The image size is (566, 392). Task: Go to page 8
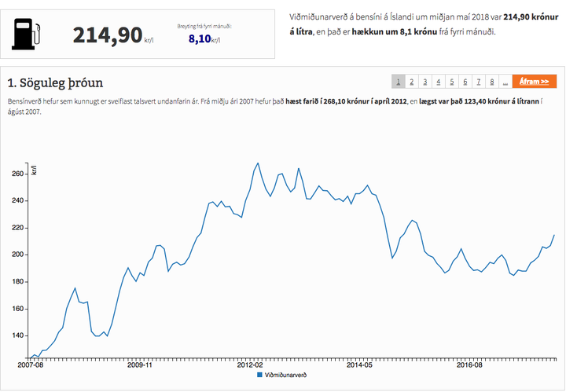[x=491, y=82]
